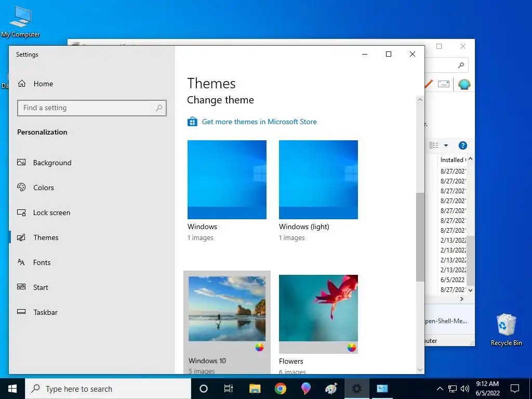Open the paint palette app on taskbar
The height and width of the screenshot is (399, 532).
click(x=331, y=389)
